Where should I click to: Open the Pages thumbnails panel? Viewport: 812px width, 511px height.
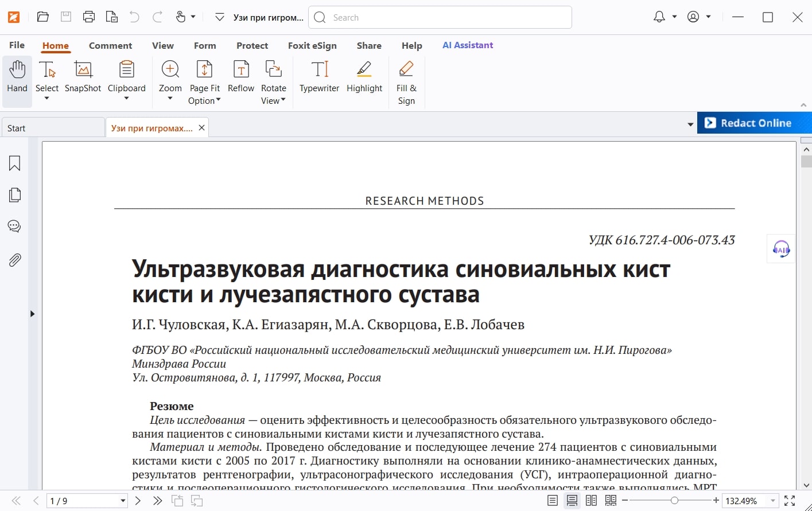coord(14,196)
